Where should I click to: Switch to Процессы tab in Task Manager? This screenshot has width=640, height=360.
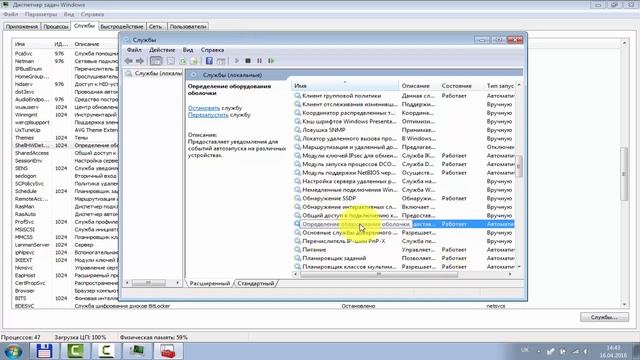pyautogui.click(x=56, y=27)
